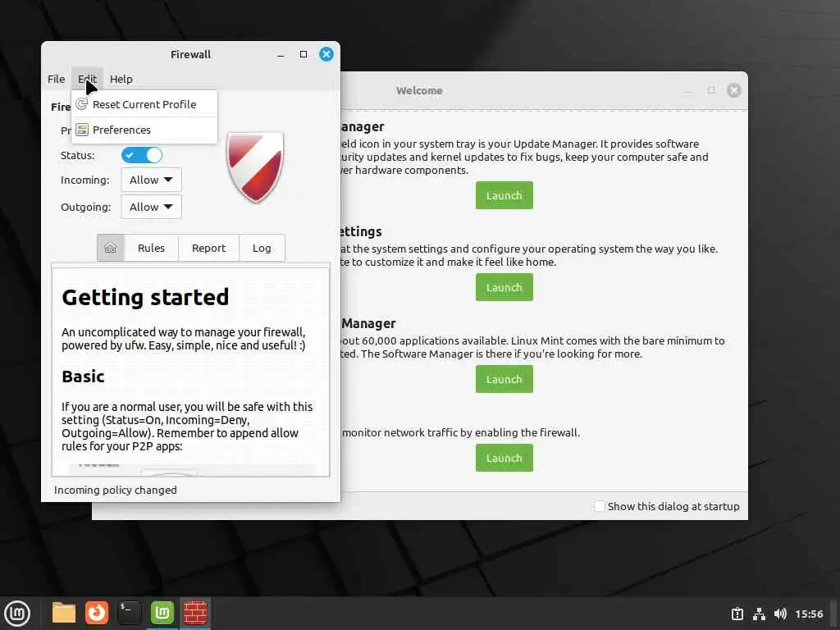Viewport: 840px width, 630px height.
Task: Open the Linux Mint start menu
Action: pyautogui.click(x=18, y=613)
